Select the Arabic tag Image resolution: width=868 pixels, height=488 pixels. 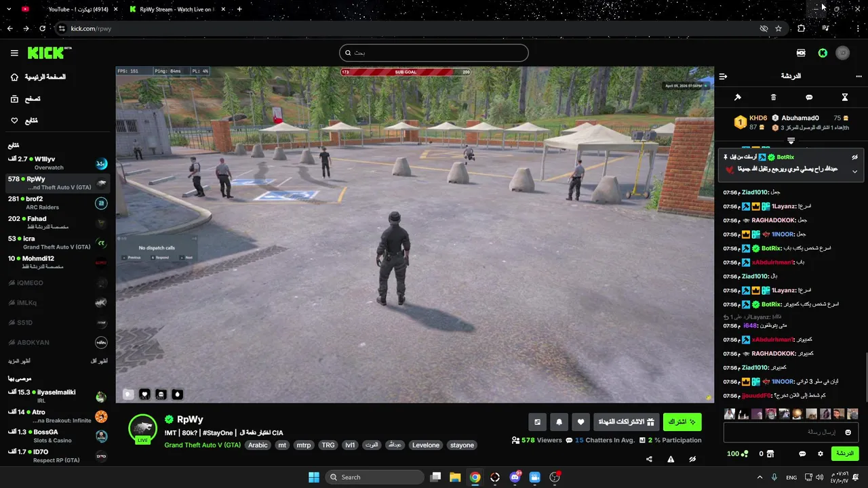258,445
